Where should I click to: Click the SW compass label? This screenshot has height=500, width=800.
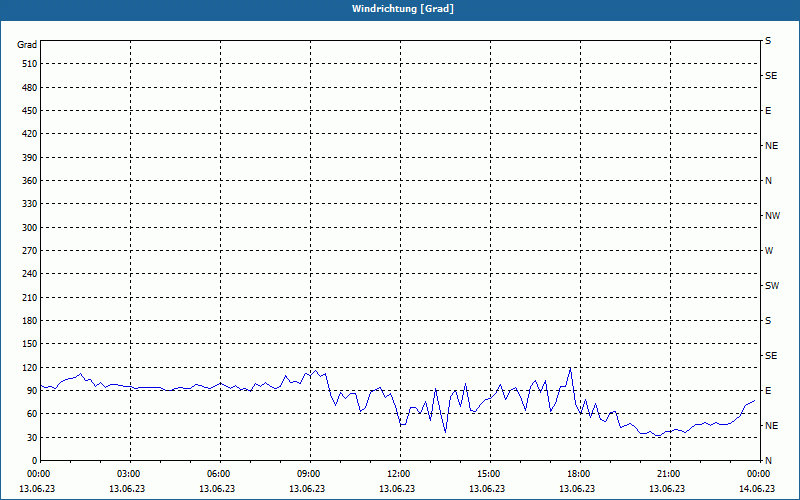772,286
